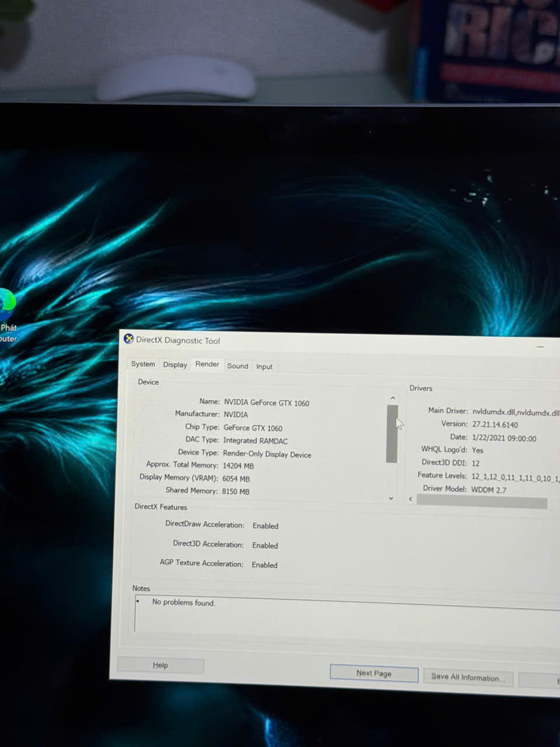Click the DirectX icon in the title bar
The width and height of the screenshot is (560, 747).
click(128, 338)
